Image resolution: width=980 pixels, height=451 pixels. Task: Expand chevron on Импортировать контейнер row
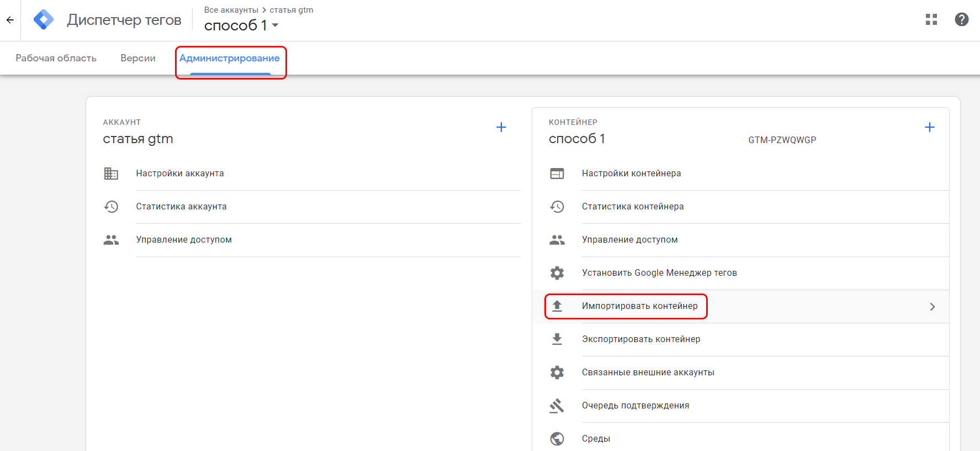tap(933, 307)
